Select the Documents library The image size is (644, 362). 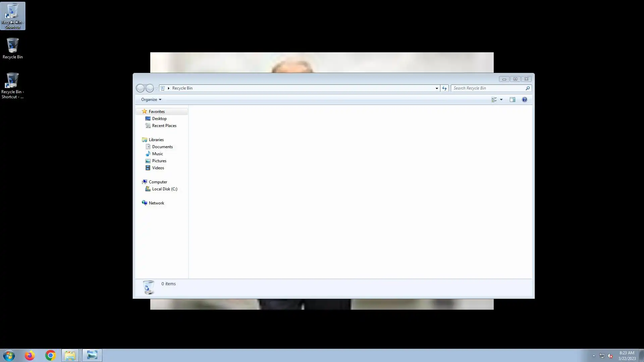click(x=162, y=147)
